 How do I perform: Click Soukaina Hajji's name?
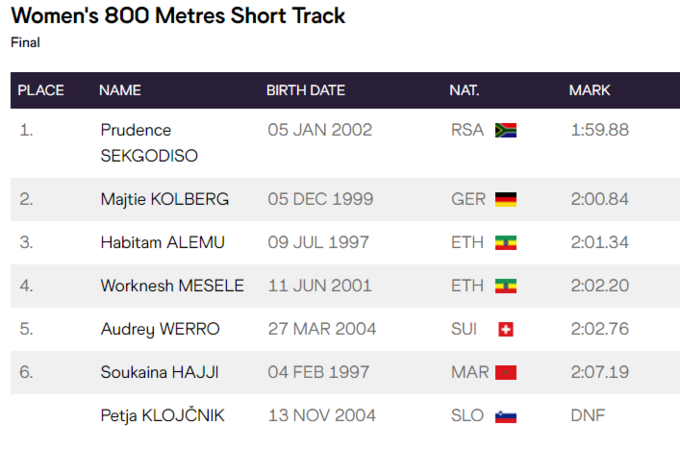[x=159, y=373]
